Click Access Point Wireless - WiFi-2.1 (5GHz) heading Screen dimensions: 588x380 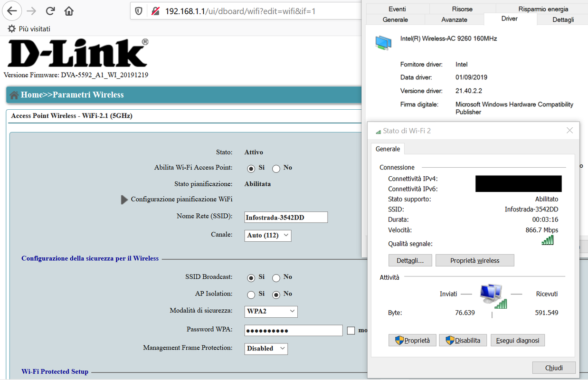pos(72,116)
